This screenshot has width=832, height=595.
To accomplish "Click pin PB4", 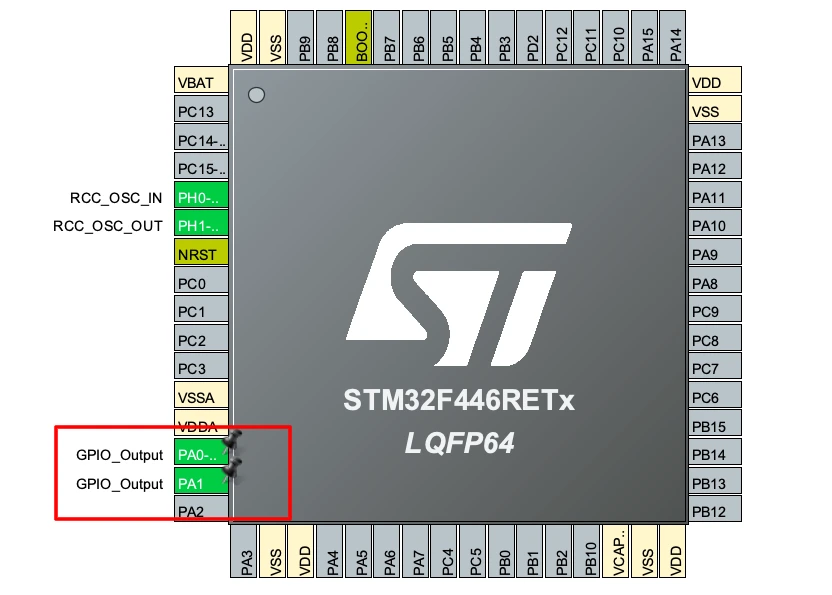I will pyautogui.click(x=473, y=37).
